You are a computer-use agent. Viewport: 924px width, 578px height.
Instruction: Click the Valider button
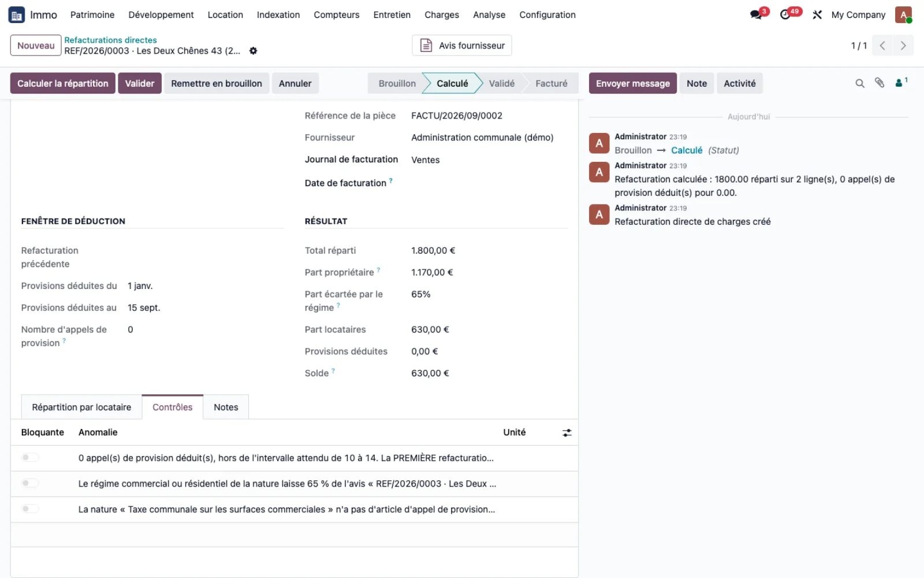point(140,83)
